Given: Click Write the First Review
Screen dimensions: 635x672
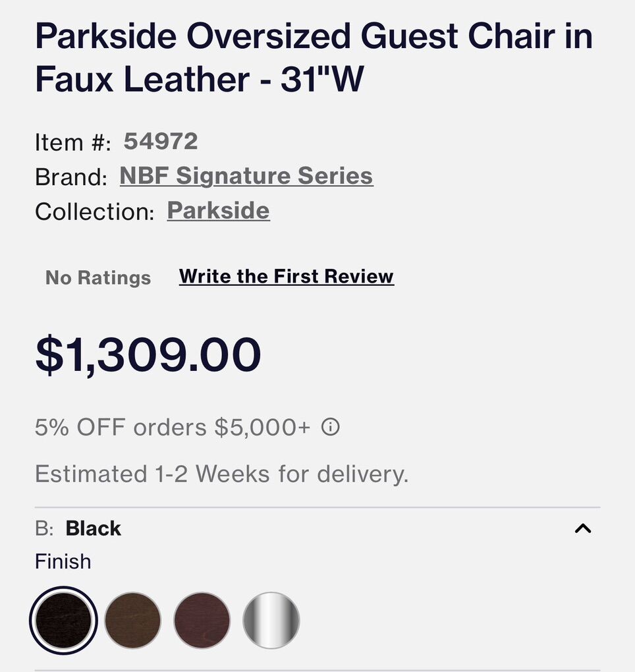Looking at the screenshot, I should (287, 277).
